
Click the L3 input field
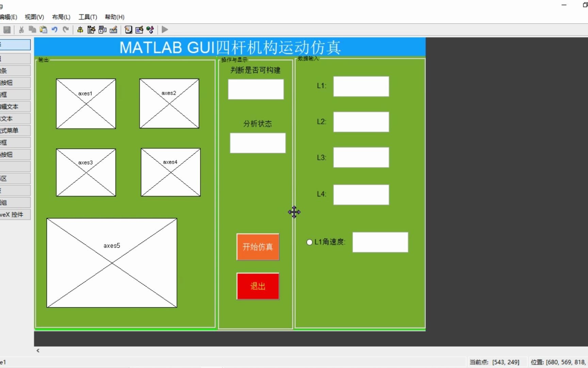click(x=361, y=157)
